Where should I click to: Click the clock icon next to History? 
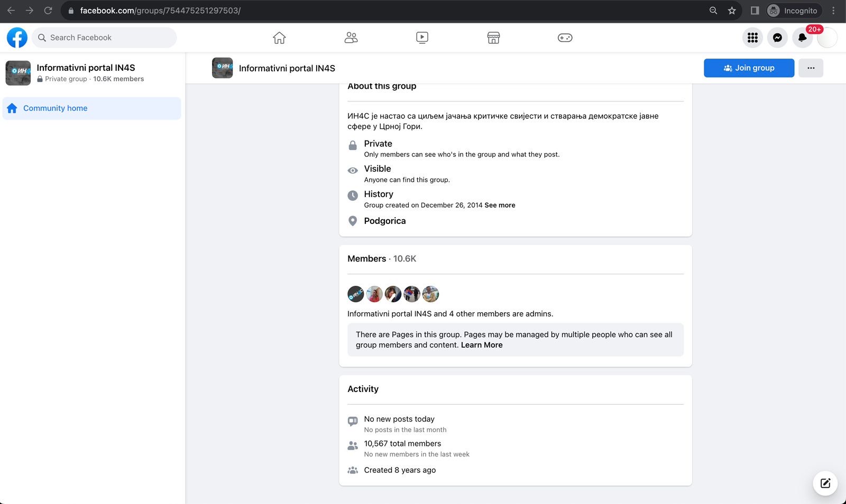[353, 195]
